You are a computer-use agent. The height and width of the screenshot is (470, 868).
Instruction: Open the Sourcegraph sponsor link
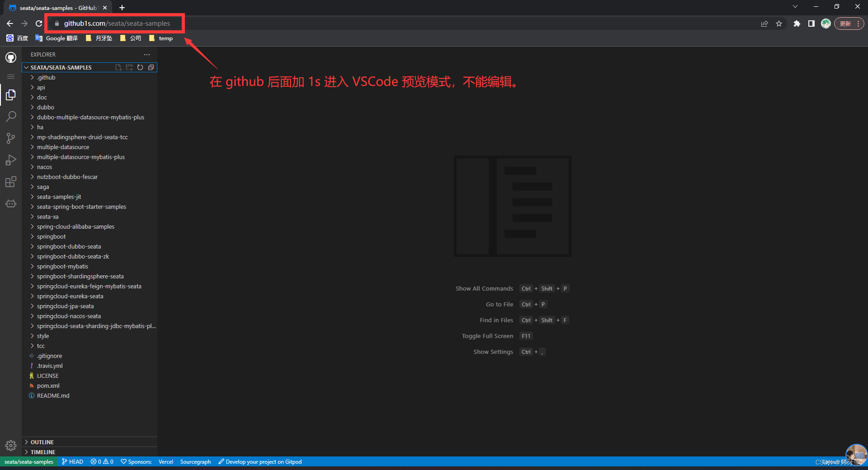click(x=195, y=461)
